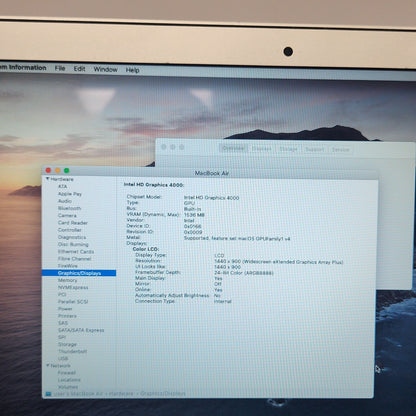Select Camera in the sidebar
Screen dimensions: 416x416
pos(67,215)
